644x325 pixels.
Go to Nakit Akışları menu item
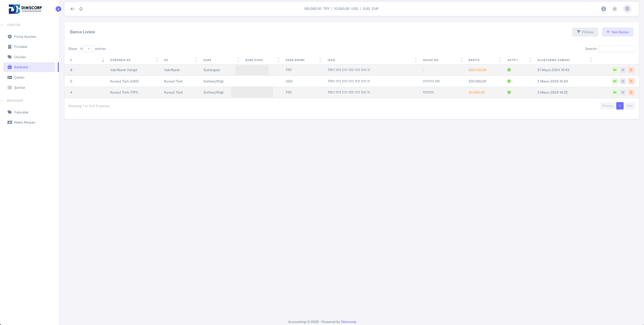click(25, 122)
